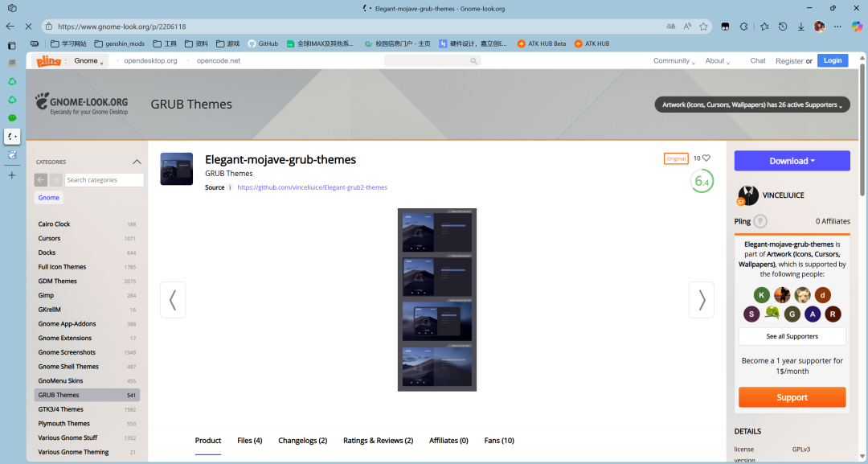Open the Download dropdown button
The image size is (868, 464).
click(x=792, y=161)
